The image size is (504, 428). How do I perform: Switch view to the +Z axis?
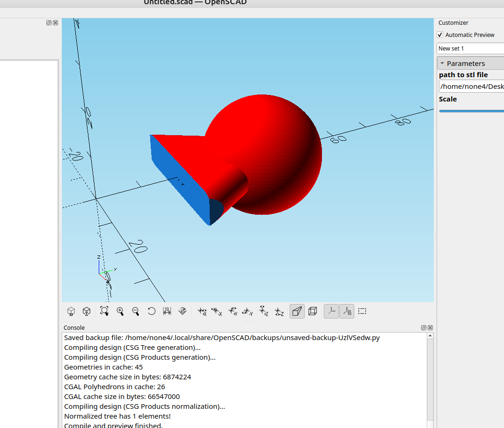(263, 311)
